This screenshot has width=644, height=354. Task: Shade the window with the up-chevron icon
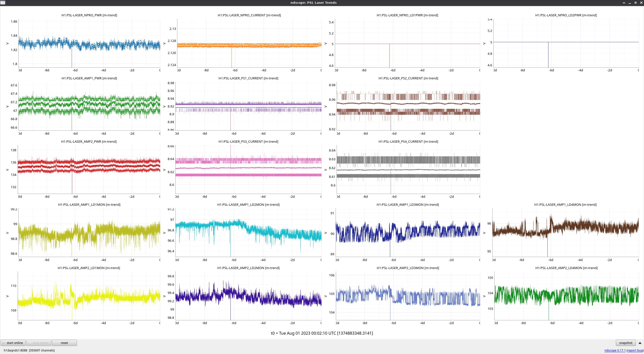click(x=624, y=3)
